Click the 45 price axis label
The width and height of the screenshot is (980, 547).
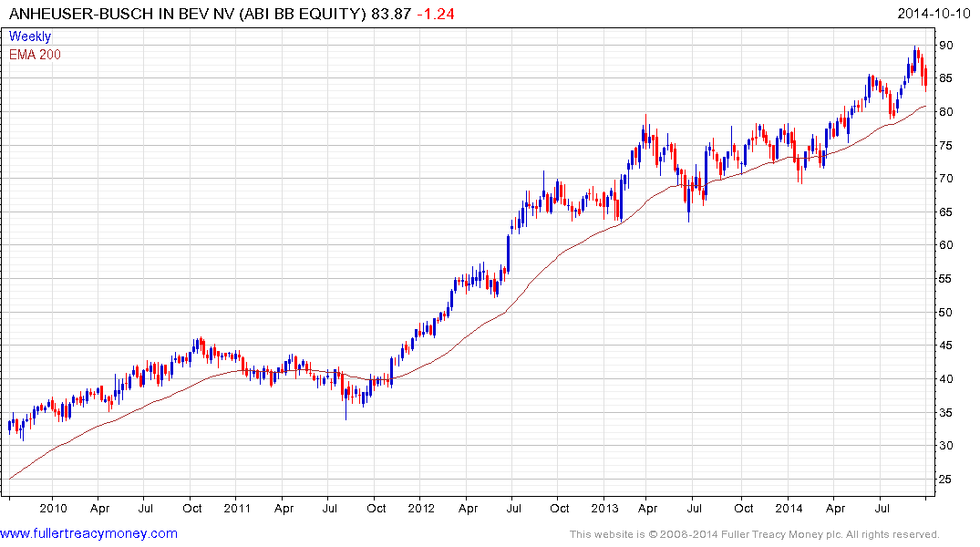tap(945, 346)
